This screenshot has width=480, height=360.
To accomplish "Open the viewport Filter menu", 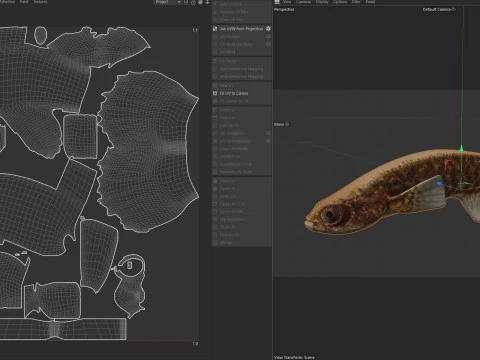I will pyautogui.click(x=356, y=2).
